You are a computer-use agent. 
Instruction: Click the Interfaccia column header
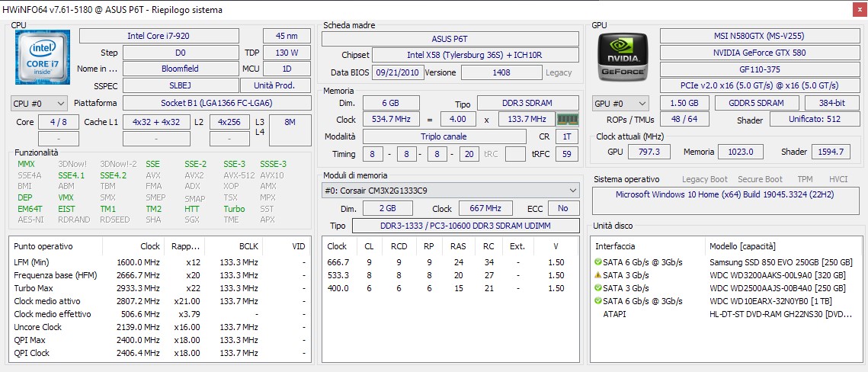tap(649, 246)
